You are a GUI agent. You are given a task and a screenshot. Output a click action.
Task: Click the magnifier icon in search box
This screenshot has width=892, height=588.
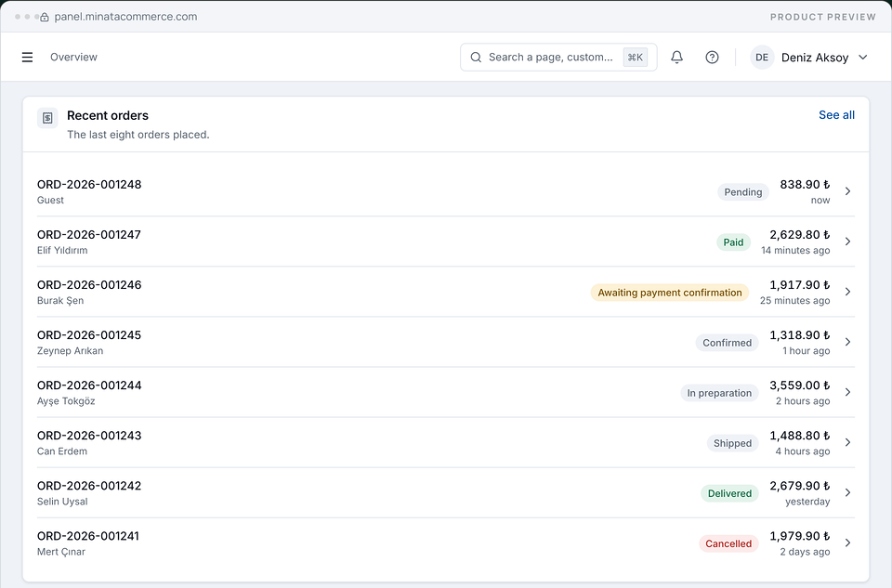pos(476,57)
